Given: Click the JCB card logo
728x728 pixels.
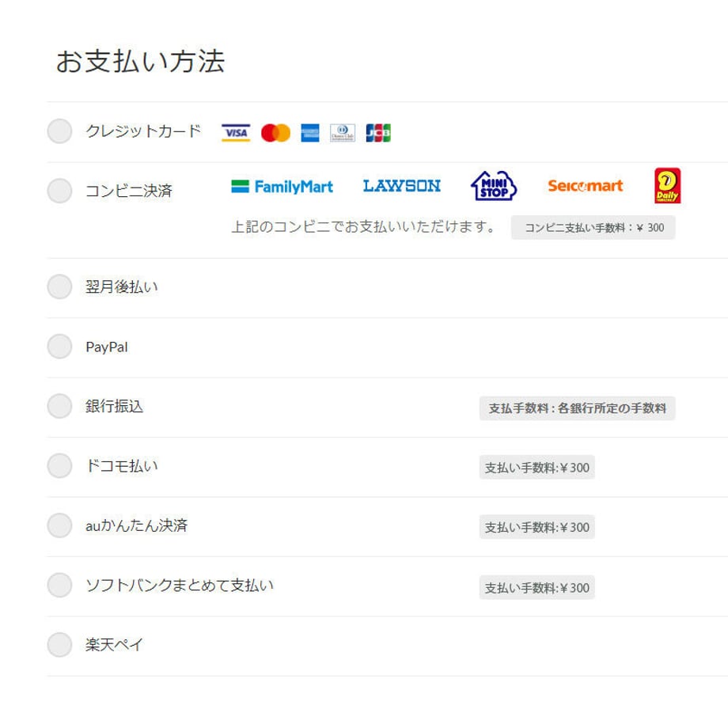Looking at the screenshot, I should click(x=378, y=133).
